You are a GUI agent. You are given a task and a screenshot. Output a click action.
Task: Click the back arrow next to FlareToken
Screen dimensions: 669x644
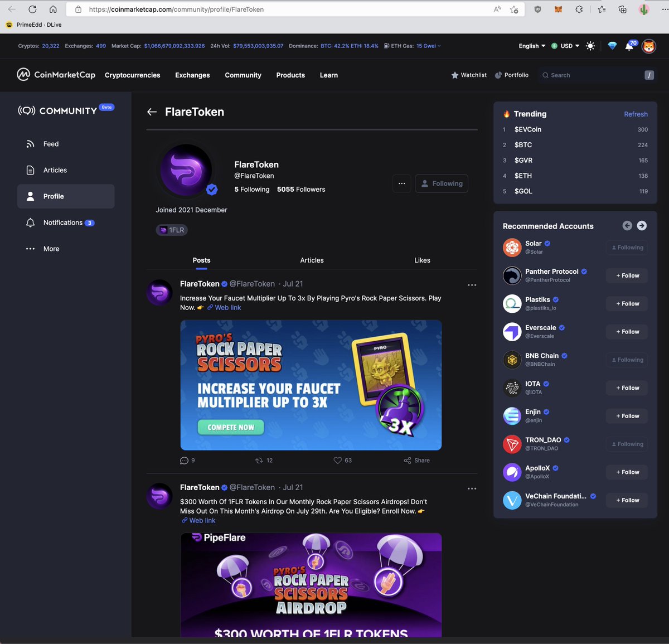pyautogui.click(x=152, y=112)
